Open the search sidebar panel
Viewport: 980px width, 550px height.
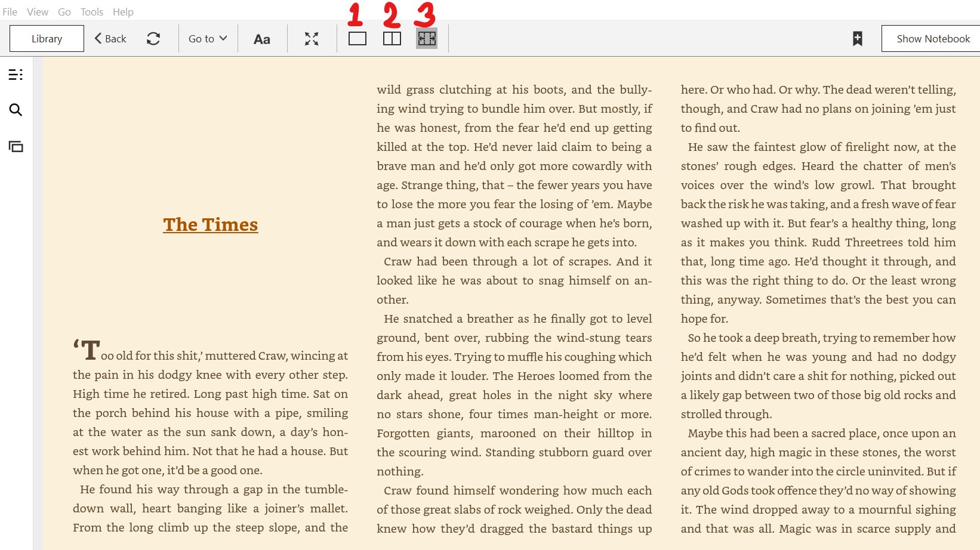[16, 110]
